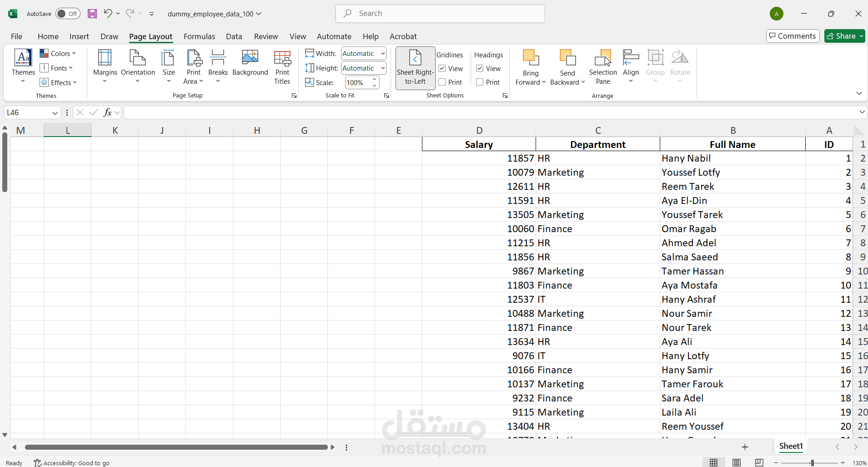This screenshot has height=467, width=868.
Task: Open Print Area options
Action: 194,66
